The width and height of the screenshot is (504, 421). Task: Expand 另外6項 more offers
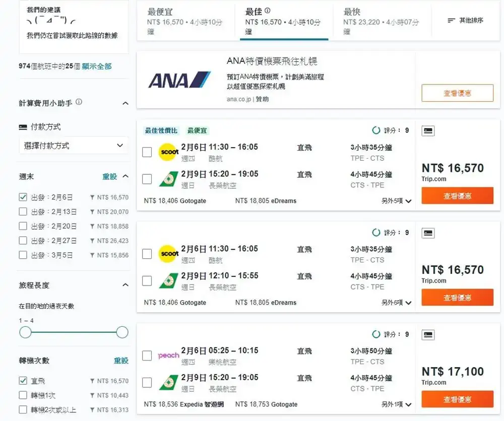tap(396, 303)
